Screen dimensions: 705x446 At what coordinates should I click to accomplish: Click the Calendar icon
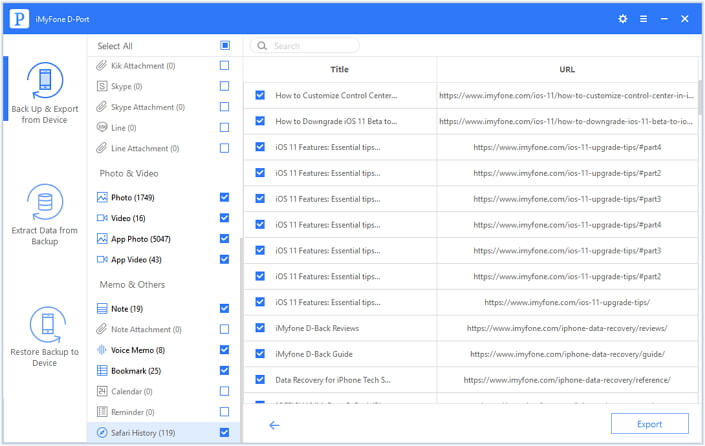(x=102, y=391)
